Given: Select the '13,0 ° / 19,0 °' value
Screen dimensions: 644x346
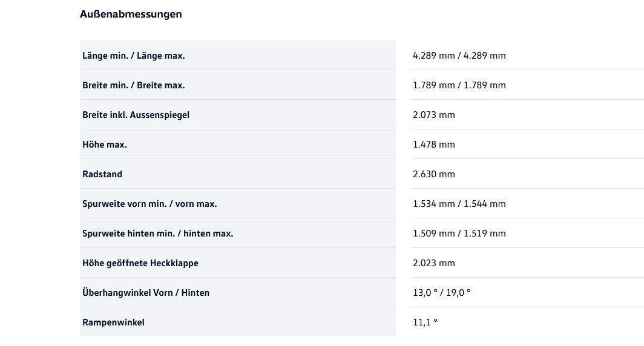Looking at the screenshot, I should click(x=441, y=293).
